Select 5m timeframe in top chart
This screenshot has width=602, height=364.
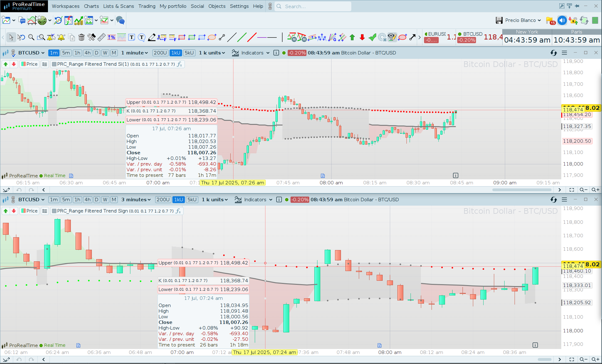pyautogui.click(x=66, y=53)
